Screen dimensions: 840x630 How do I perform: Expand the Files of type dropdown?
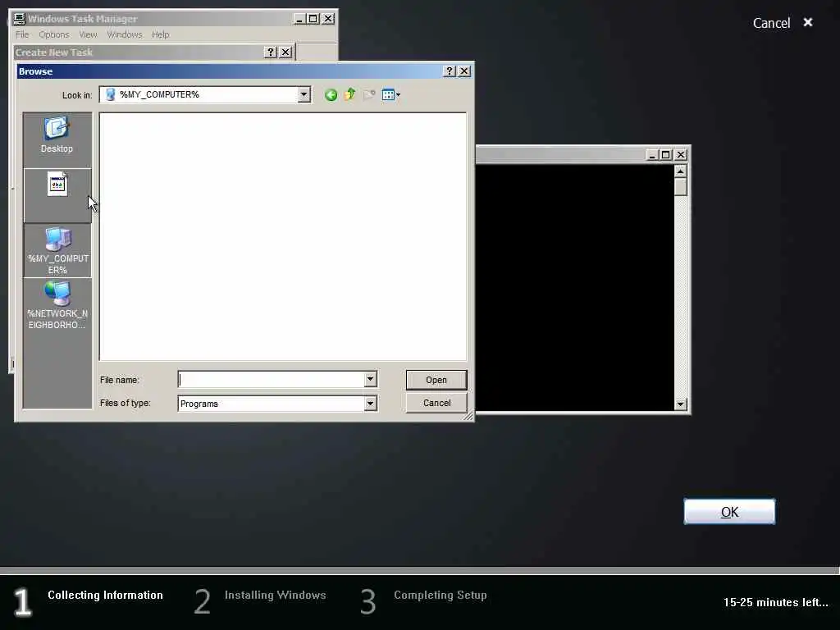tap(370, 404)
